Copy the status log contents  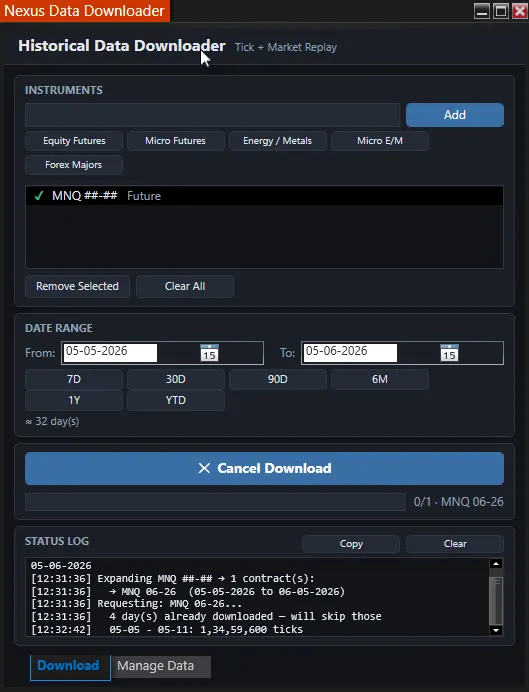tap(351, 544)
